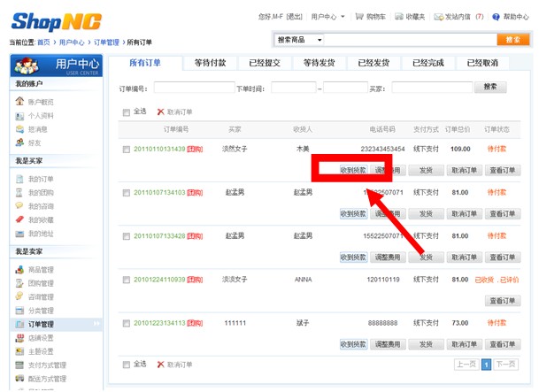Check the box for order 20101223134113
Screen dimensions: 539x392
[127, 323]
